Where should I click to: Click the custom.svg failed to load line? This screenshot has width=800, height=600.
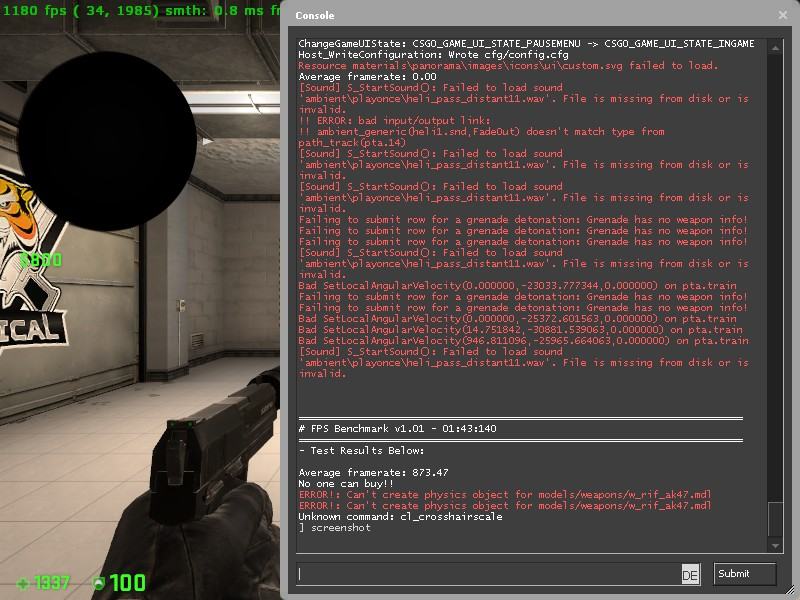508,66
